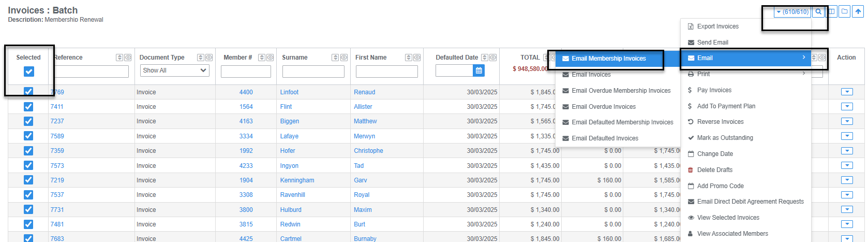
Task: Open Action dropdown for the Hofer row
Action: coord(847,151)
